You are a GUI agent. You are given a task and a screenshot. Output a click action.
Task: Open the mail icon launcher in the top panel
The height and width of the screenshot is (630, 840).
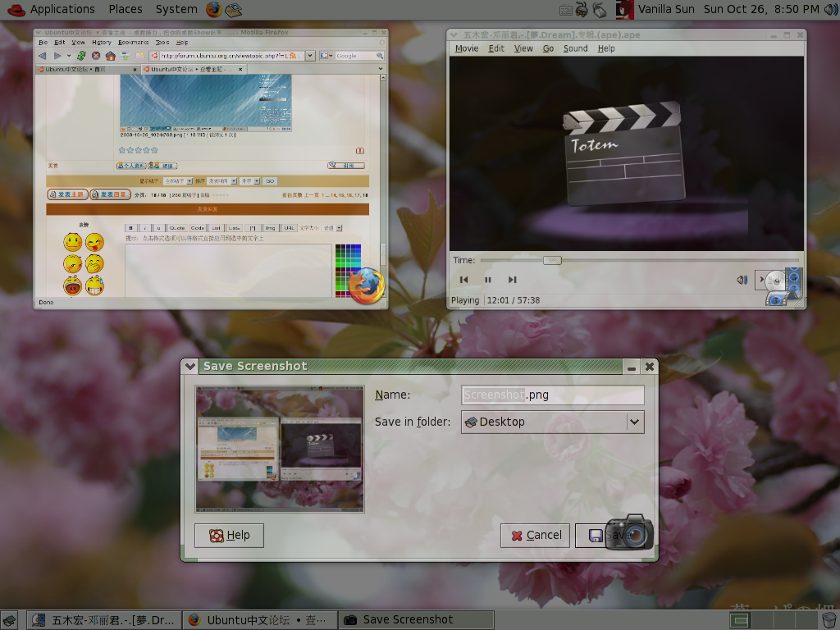[234, 10]
